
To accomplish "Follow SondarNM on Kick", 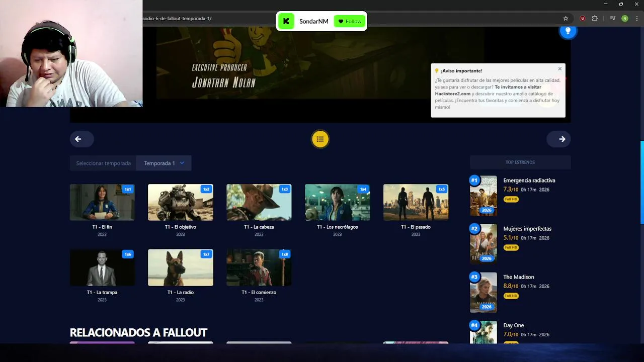I will click(350, 21).
